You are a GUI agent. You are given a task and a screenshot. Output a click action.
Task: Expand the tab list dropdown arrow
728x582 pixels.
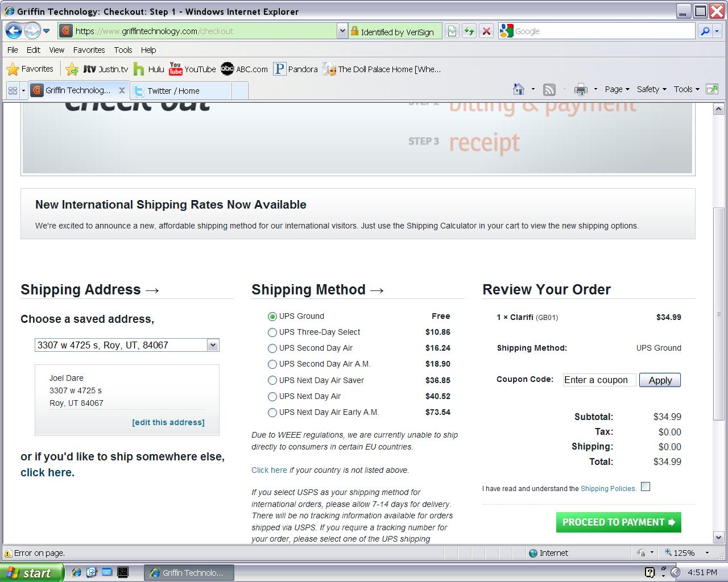coord(23,90)
